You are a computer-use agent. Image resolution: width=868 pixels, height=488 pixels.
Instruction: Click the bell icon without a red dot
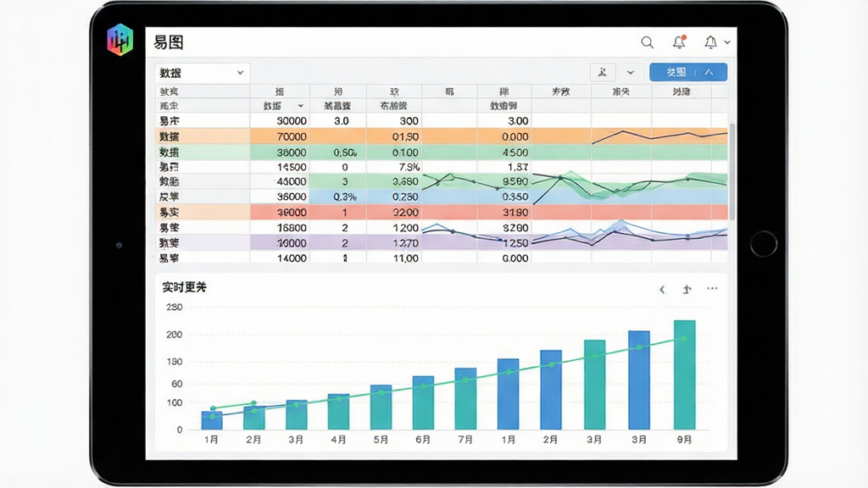tap(711, 42)
